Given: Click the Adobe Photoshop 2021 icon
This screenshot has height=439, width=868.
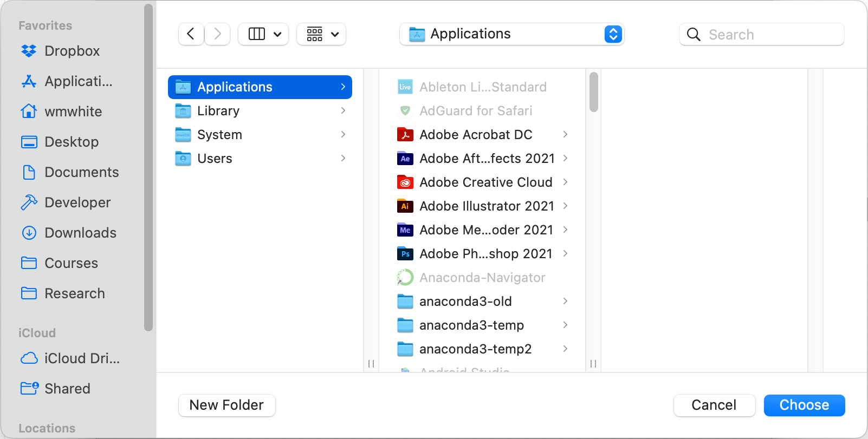Looking at the screenshot, I should (405, 254).
